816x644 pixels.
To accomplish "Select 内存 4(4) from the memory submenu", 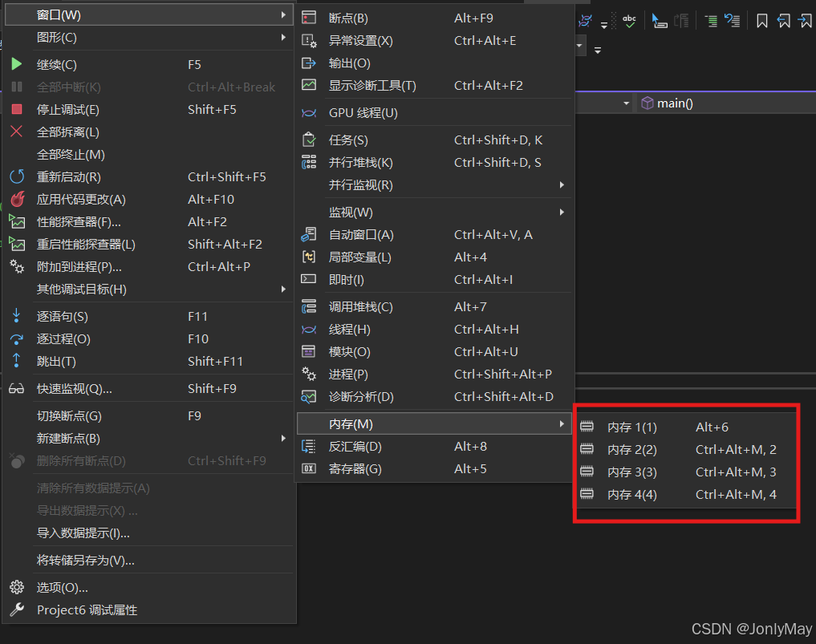I will pos(686,494).
